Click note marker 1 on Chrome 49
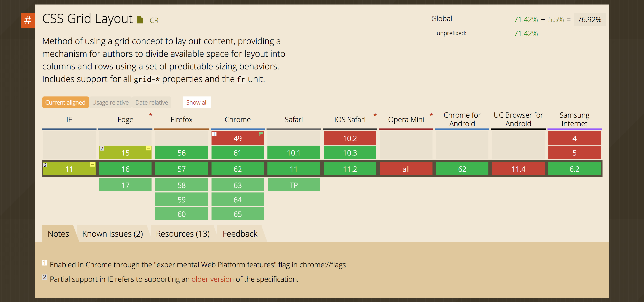 214,134
